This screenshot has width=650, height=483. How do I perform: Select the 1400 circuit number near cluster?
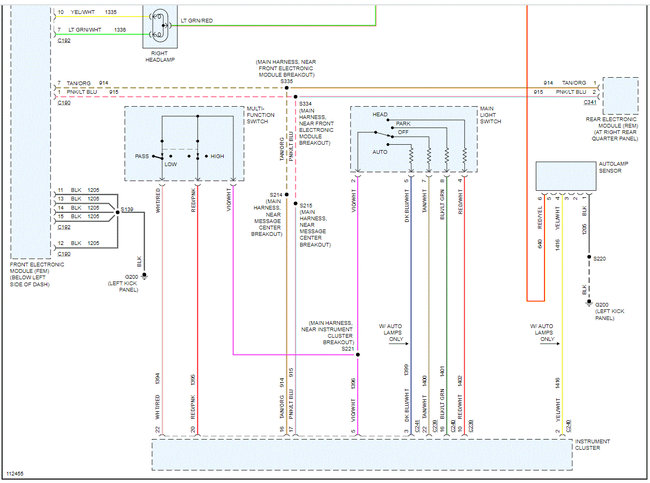pyautogui.click(x=424, y=381)
